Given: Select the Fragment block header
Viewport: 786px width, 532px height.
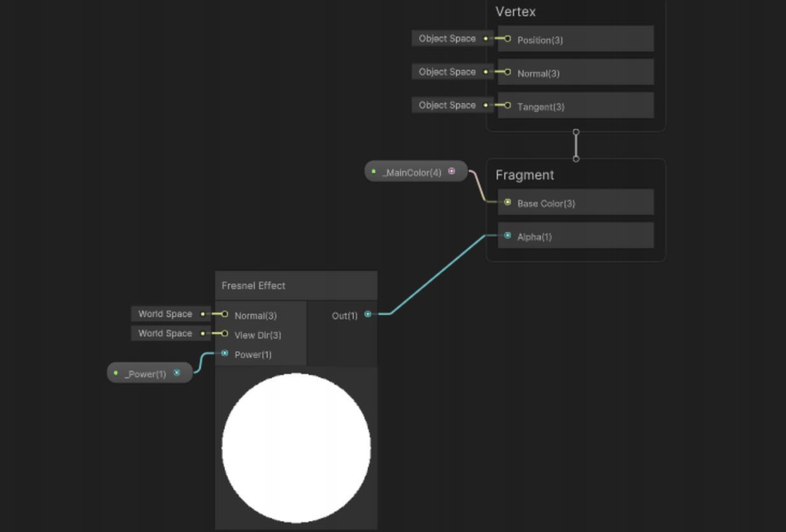Looking at the screenshot, I should coord(525,175).
